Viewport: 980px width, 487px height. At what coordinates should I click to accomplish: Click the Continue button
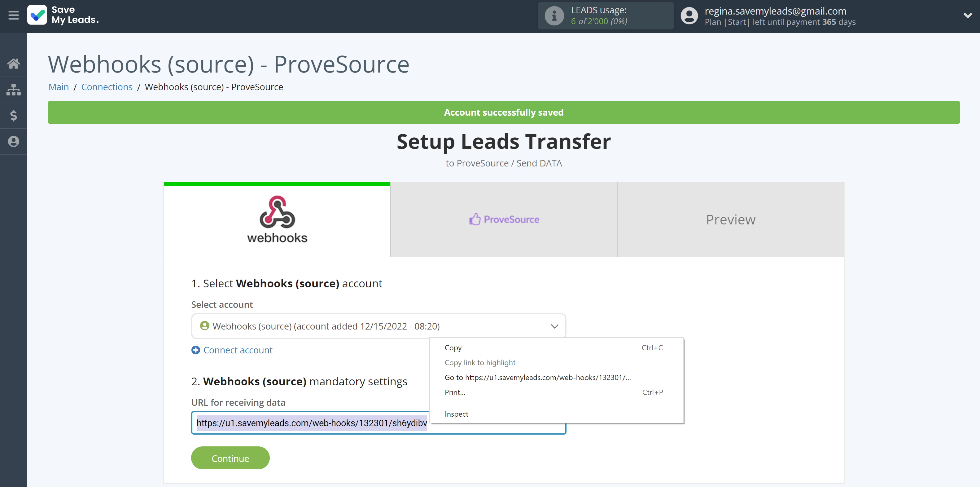click(231, 458)
